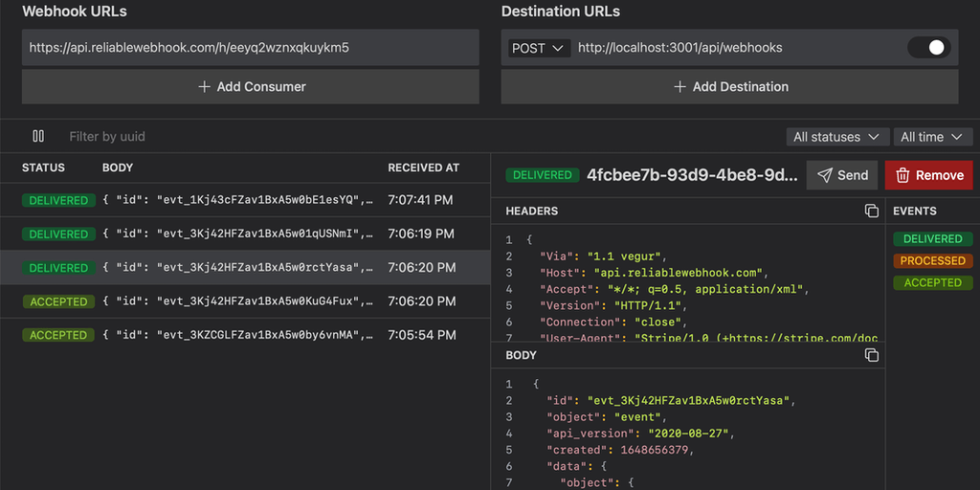Click Add Destination button

(x=729, y=86)
